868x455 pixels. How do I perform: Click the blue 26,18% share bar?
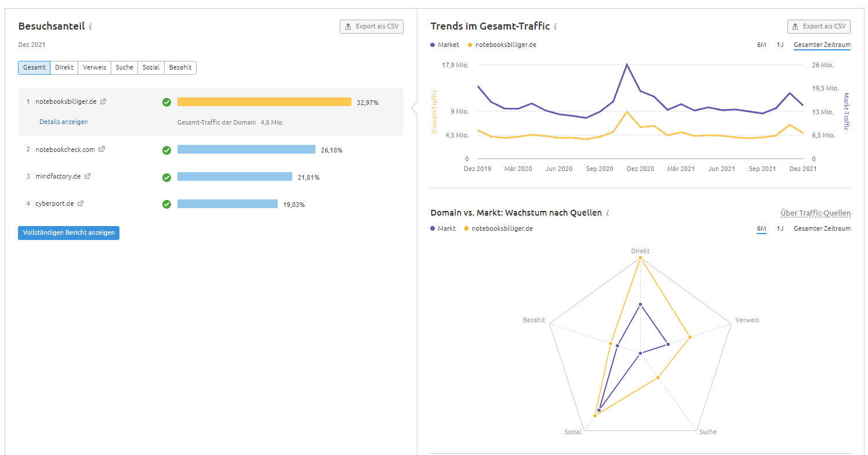[x=246, y=150]
